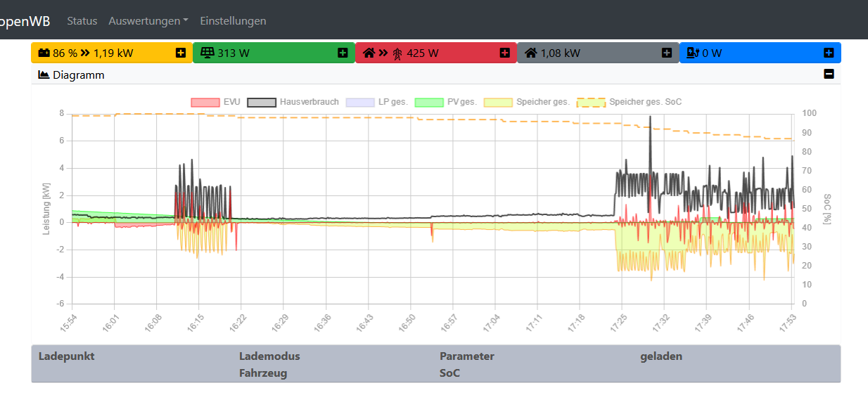Viewport: 868px width, 407px height.
Task: Click the battery icon showing 86 %
Action: (44, 53)
